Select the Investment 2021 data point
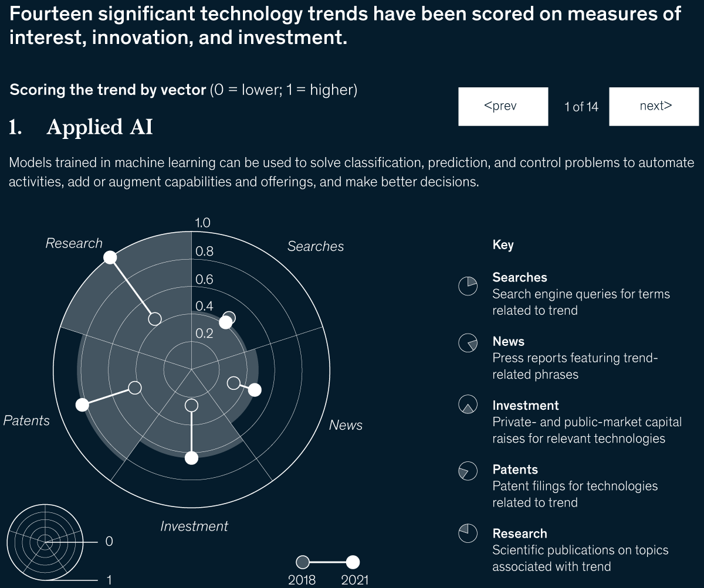Screen dimensions: 704x588 [191, 458]
